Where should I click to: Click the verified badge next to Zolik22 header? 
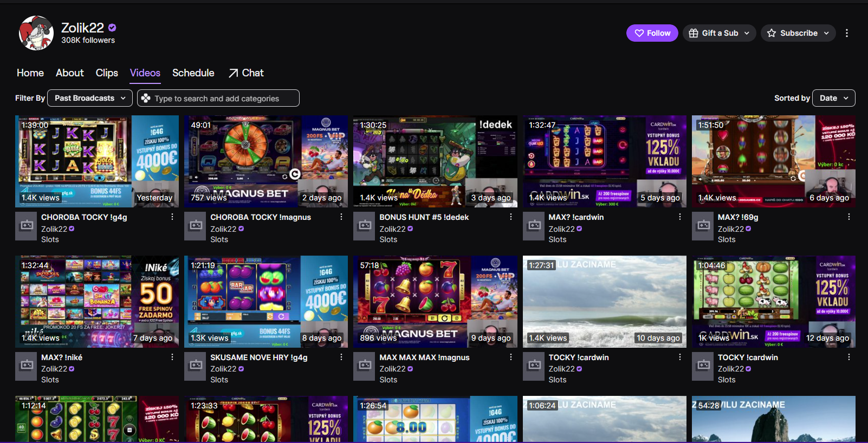[x=112, y=28]
